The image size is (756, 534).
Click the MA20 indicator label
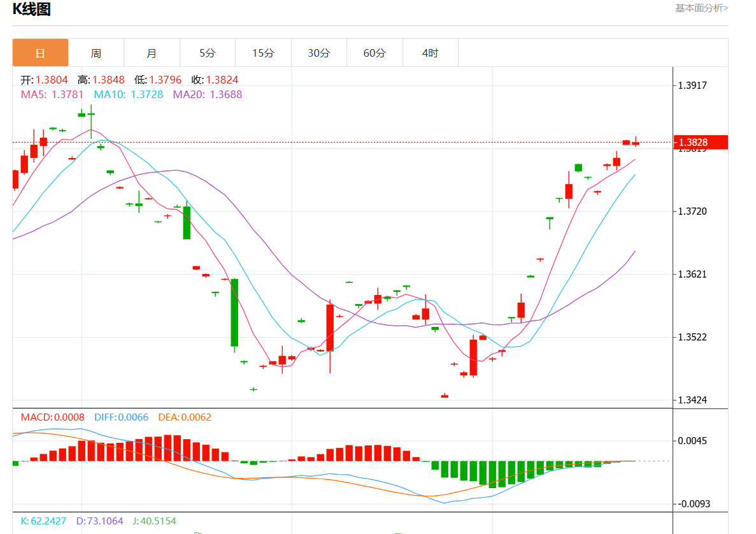pos(207,94)
